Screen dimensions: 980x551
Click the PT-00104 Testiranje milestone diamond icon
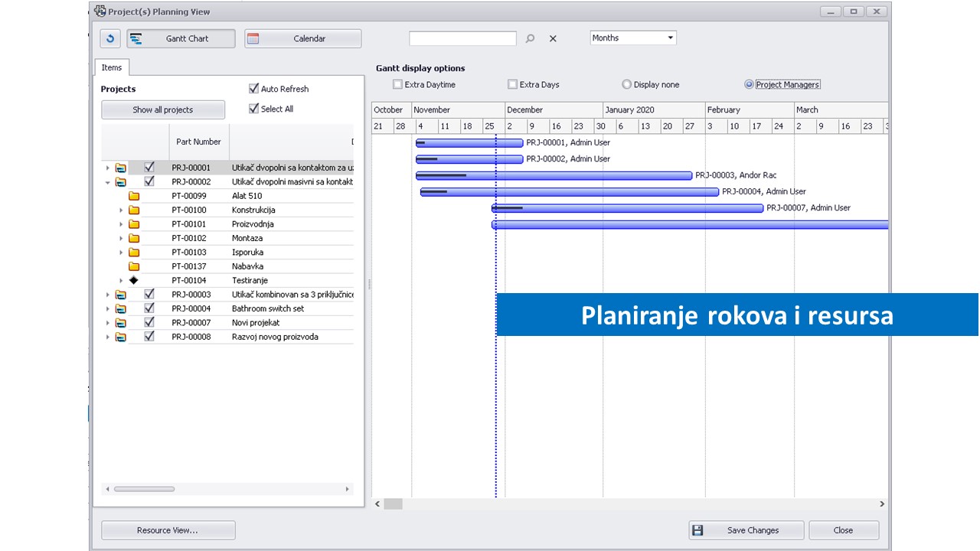(x=134, y=280)
